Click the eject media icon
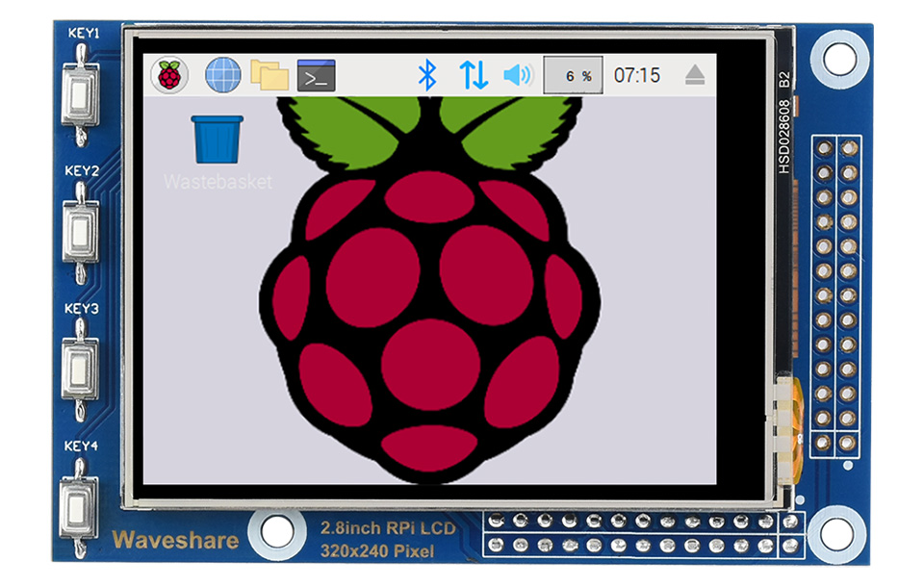 pos(695,75)
